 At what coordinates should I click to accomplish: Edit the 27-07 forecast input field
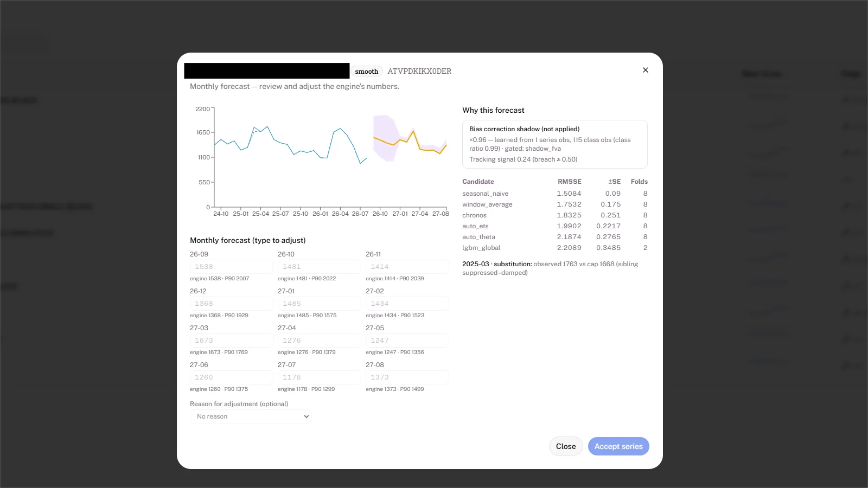(320, 377)
